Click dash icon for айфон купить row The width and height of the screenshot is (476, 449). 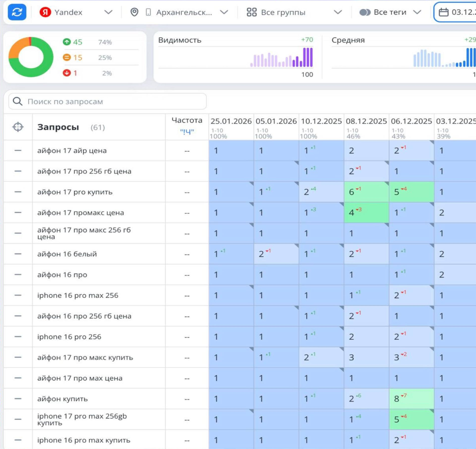(18, 399)
